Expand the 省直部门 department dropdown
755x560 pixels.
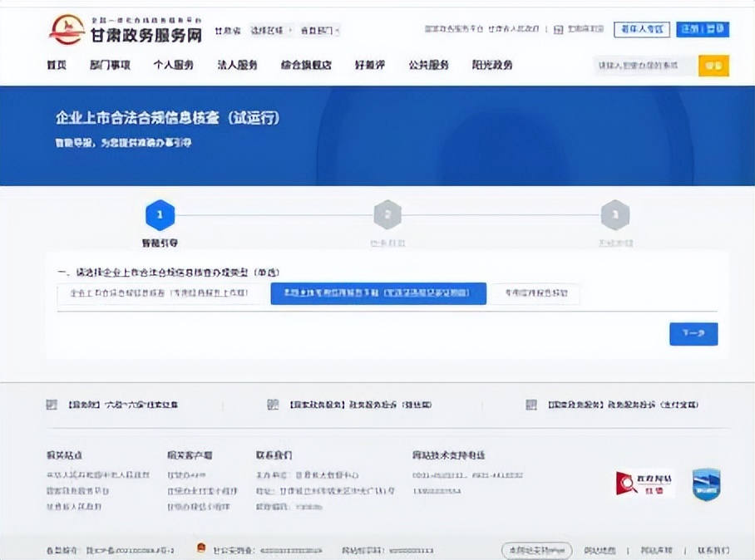click(x=320, y=31)
